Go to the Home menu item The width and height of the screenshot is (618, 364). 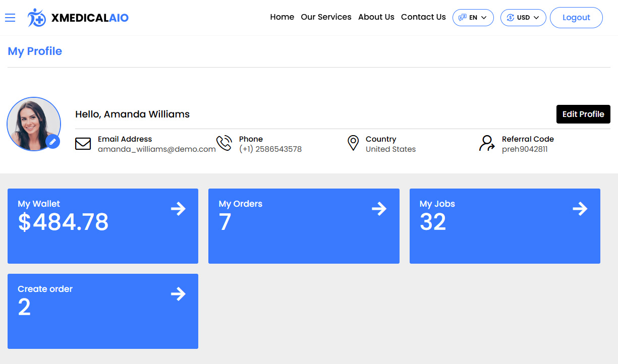[282, 17]
